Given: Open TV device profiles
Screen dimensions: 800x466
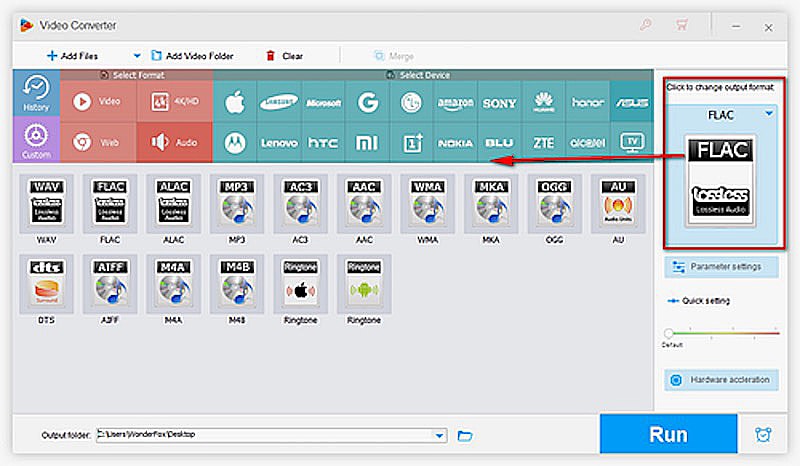Looking at the screenshot, I should [632, 142].
